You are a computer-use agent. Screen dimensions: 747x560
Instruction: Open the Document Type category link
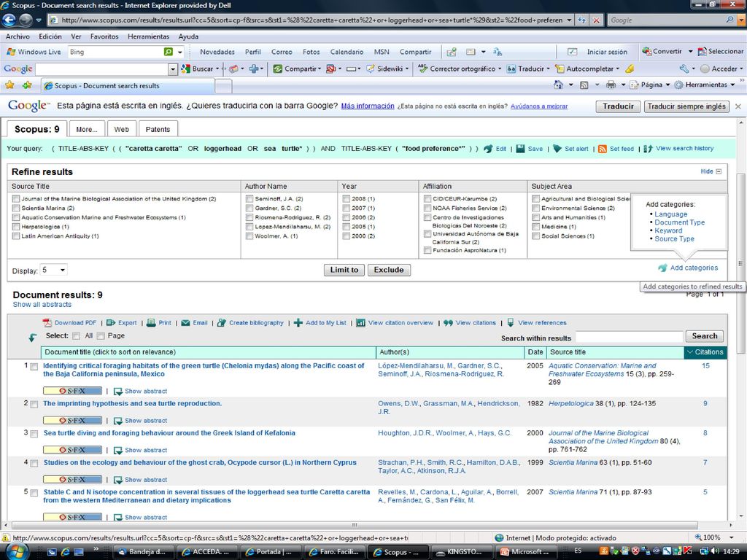[679, 222]
